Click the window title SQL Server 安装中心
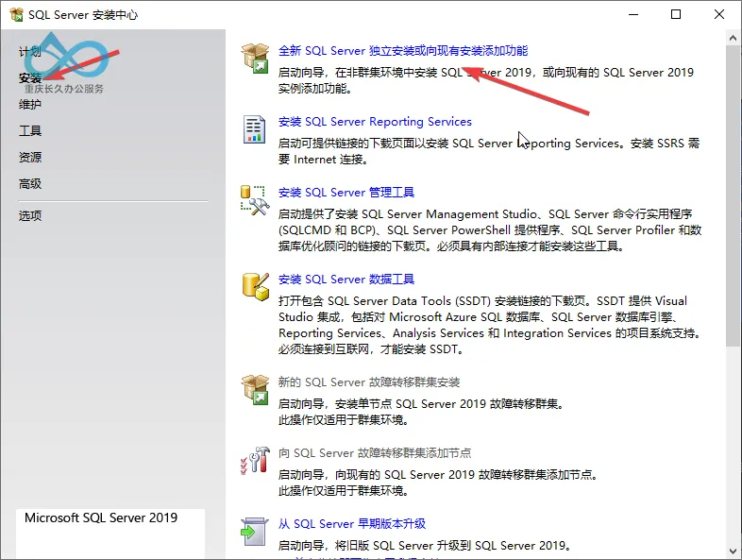This screenshot has width=742, height=560. [x=83, y=15]
